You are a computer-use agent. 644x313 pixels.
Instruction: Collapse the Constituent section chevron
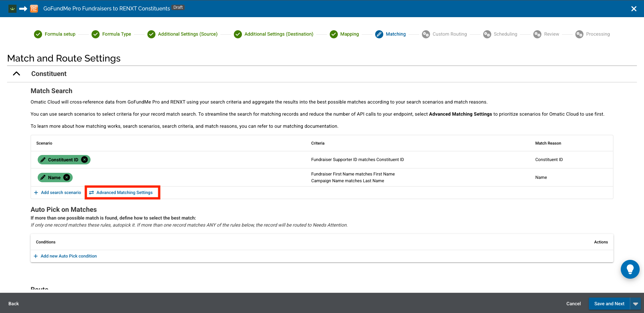(16, 74)
